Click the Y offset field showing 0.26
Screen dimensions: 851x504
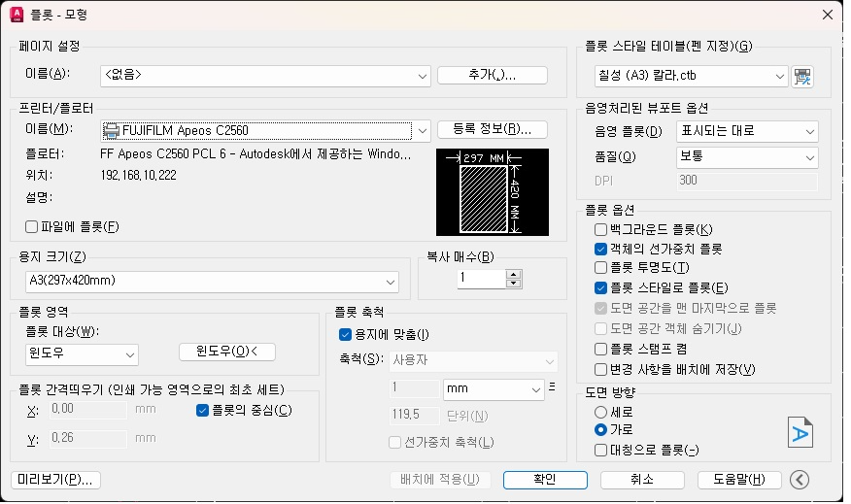88,438
